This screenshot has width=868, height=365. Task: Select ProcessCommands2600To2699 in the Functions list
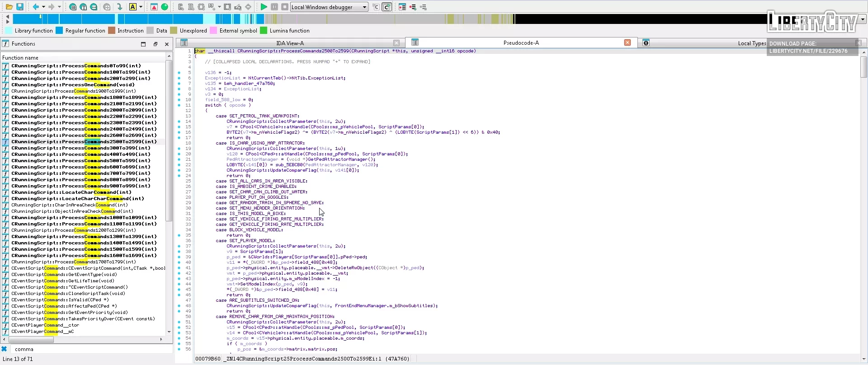point(84,136)
